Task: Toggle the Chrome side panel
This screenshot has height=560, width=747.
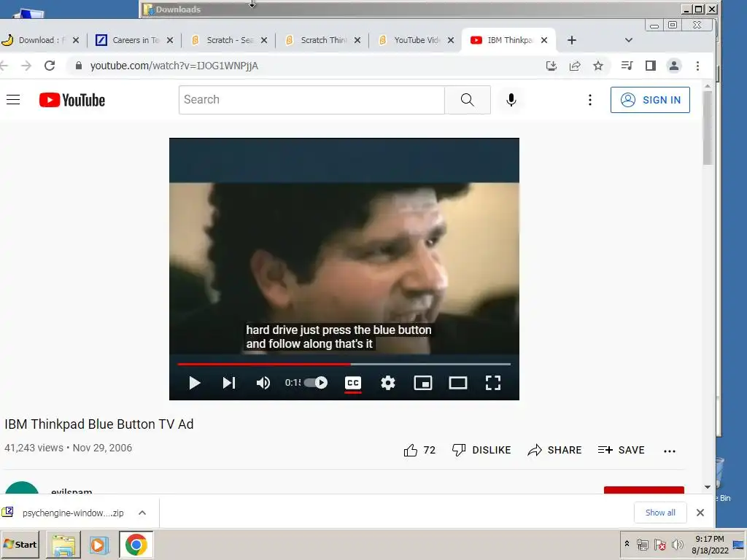Action: [x=650, y=66]
